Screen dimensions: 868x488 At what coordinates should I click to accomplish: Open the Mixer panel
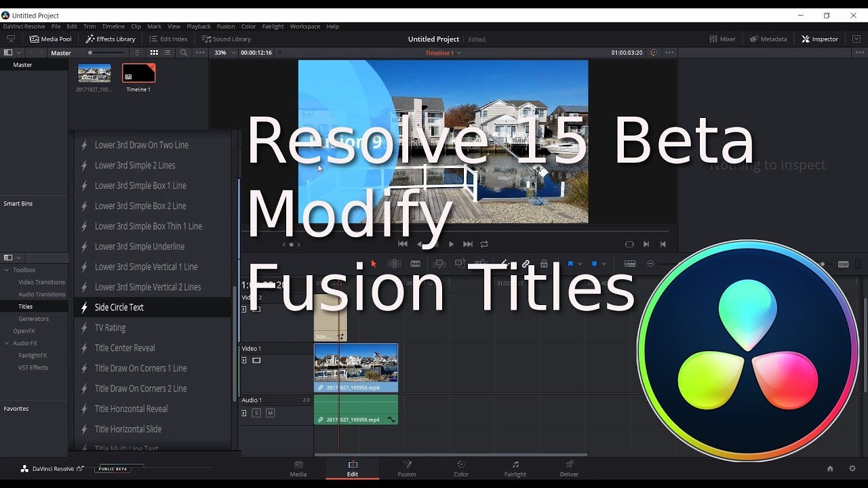point(722,39)
